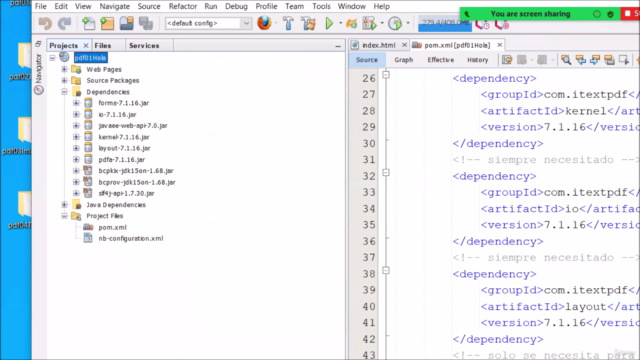Click the memory usage bar

point(445,23)
